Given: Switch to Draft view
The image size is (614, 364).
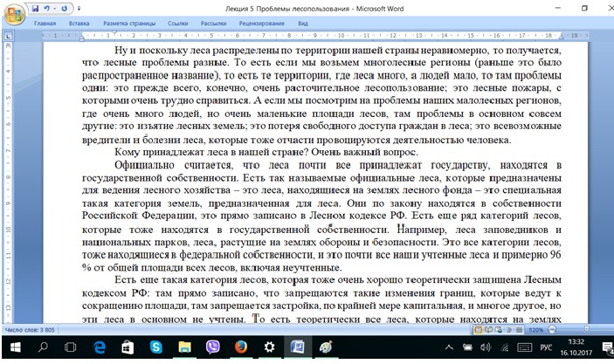Looking at the screenshot, I should pyautogui.click(x=519, y=330).
